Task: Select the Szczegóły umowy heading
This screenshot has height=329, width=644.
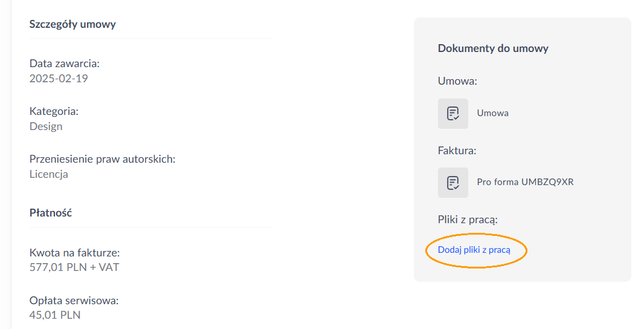Action: [x=72, y=24]
